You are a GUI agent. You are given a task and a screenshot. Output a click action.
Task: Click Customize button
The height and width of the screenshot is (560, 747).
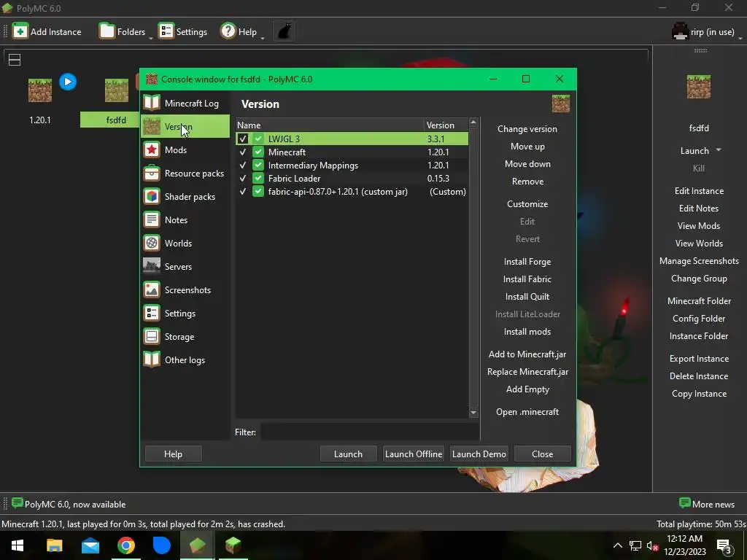(x=527, y=204)
